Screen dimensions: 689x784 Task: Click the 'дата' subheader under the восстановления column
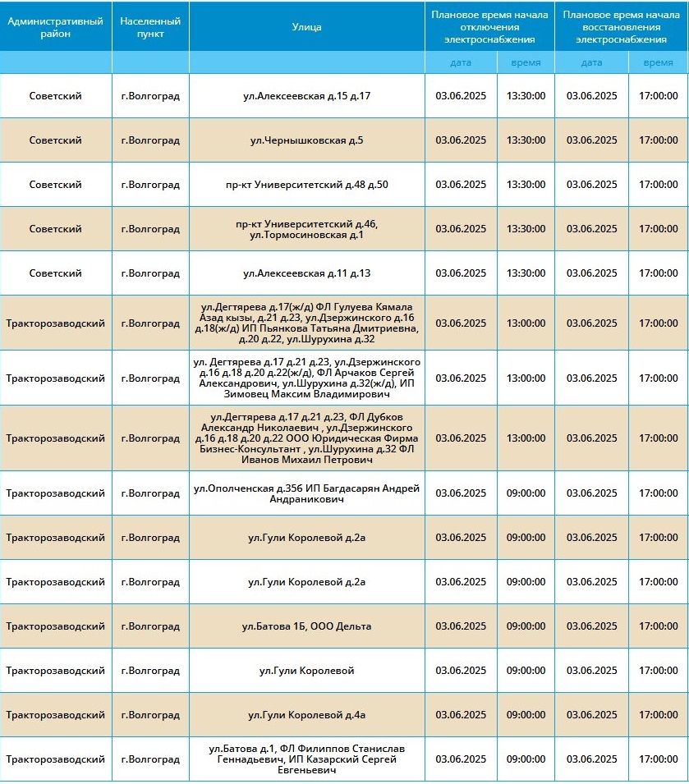[x=591, y=62]
